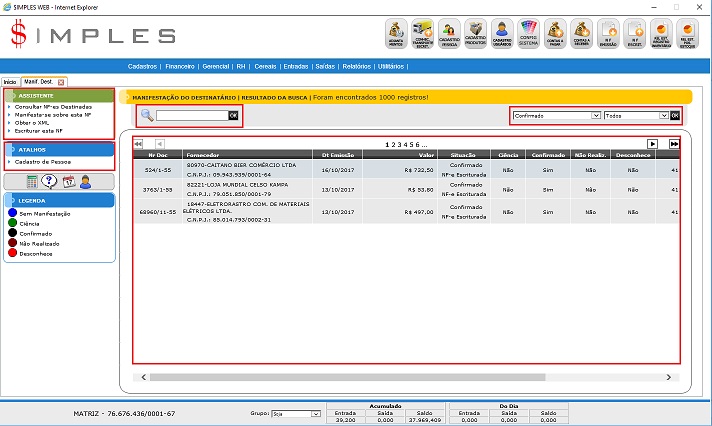This screenshot has height=426, width=712.
Task: Open the Grupo dropdown in footer
Action: (x=296, y=413)
